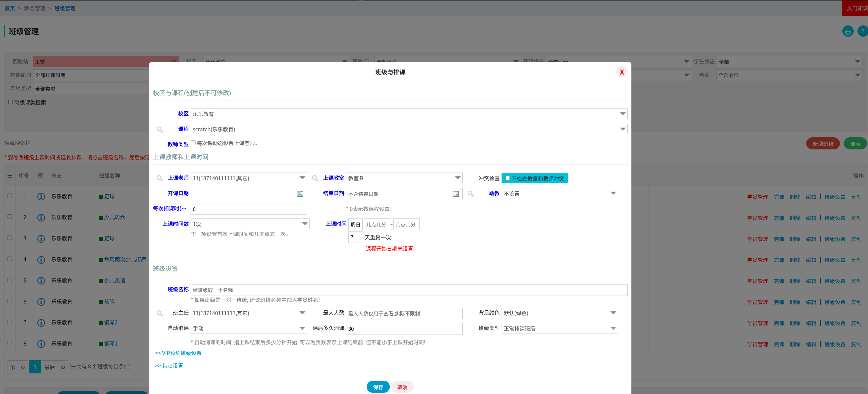Click the magnifier icon beside 上课教室
Image resolution: width=868 pixels, height=394 pixels.
(315, 178)
